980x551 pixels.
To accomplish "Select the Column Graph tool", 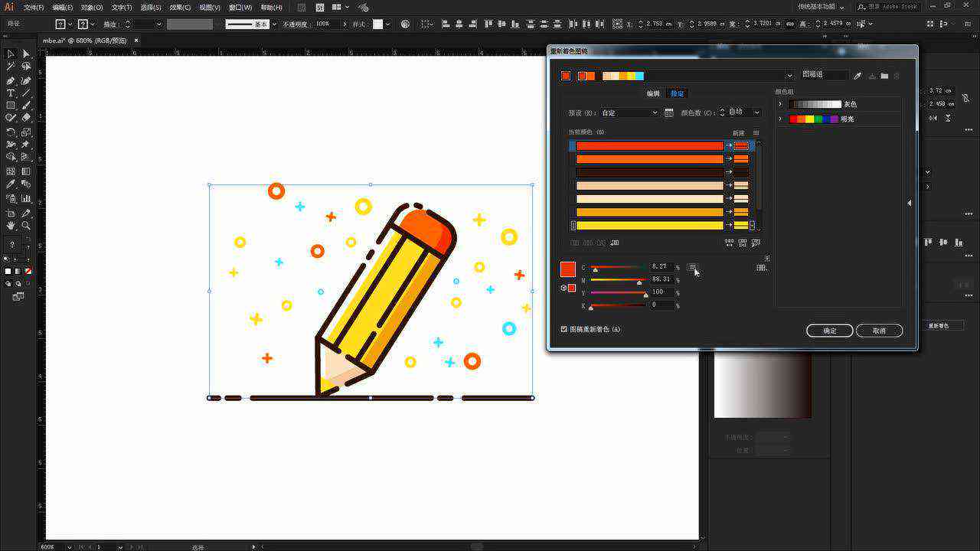I will tap(26, 198).
